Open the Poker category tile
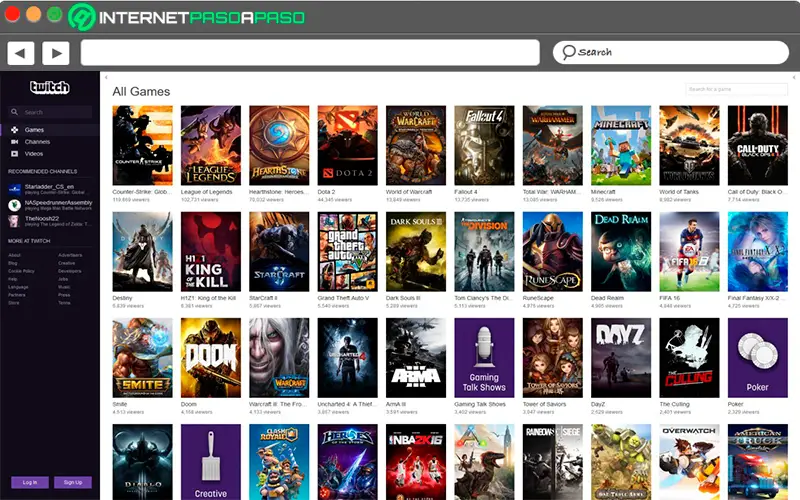 [x=758, y=358]
